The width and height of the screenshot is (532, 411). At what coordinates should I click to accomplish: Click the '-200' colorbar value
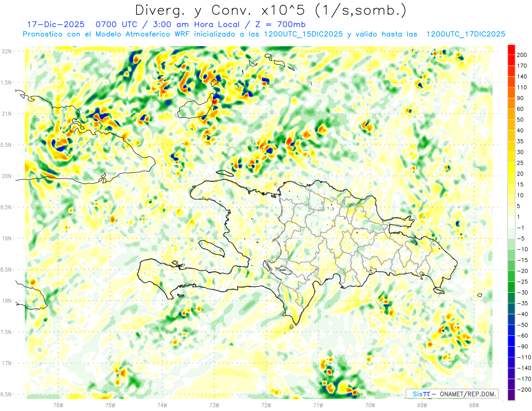pos(523,390)
